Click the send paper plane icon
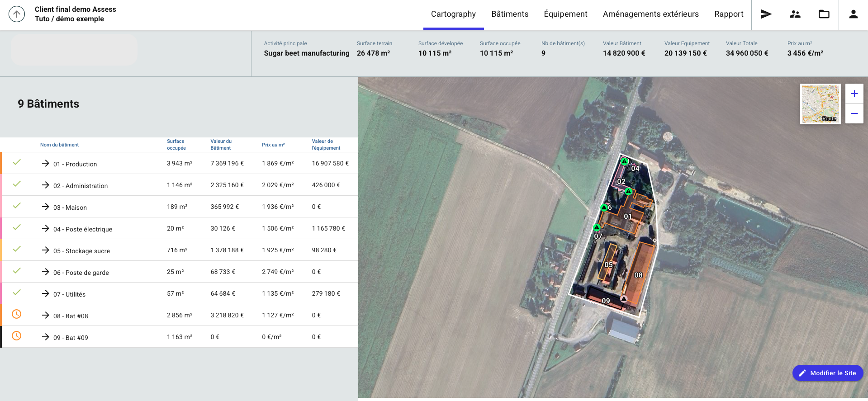 (x=766, y=14)
